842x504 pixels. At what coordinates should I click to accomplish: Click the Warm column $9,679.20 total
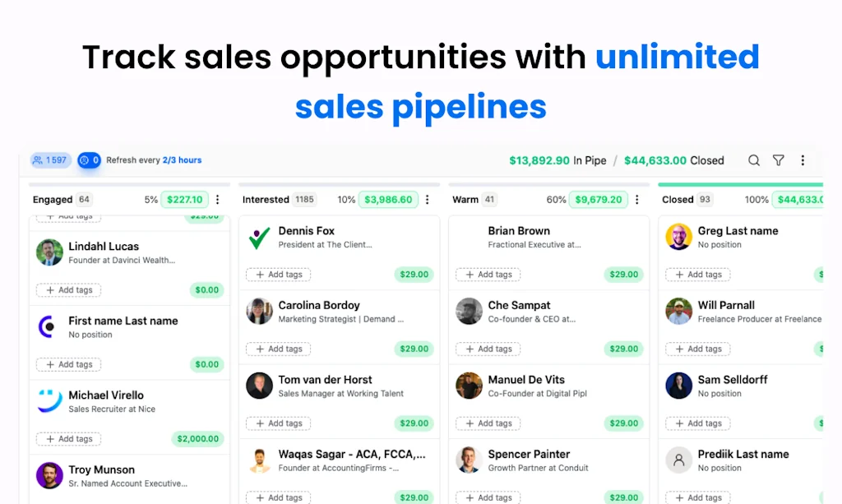(597, 200)
